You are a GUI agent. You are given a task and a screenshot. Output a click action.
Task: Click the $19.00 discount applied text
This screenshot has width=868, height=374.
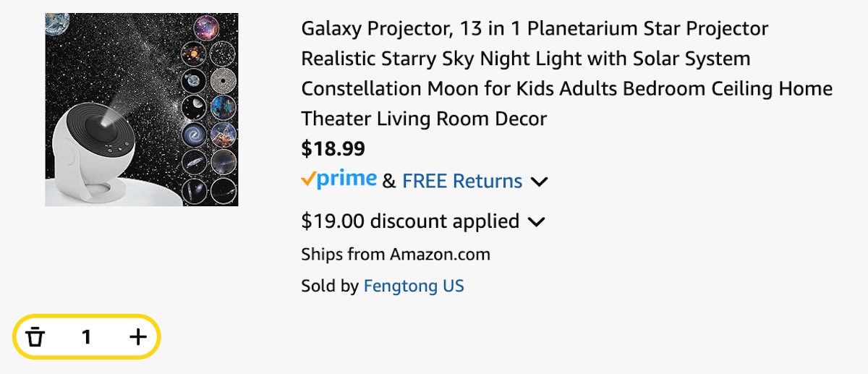click(x=410, y=221)
